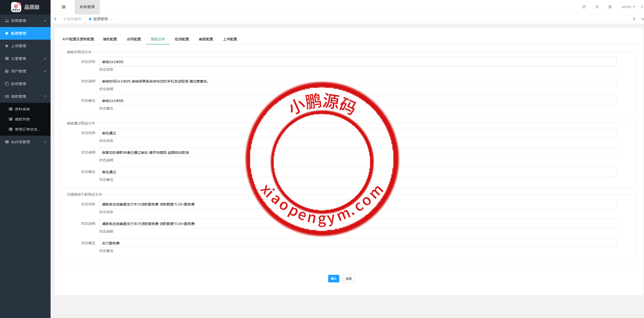644x318 pixels.
Task: Click 文章管理 in the sidebar
Action: coord(18,59)
